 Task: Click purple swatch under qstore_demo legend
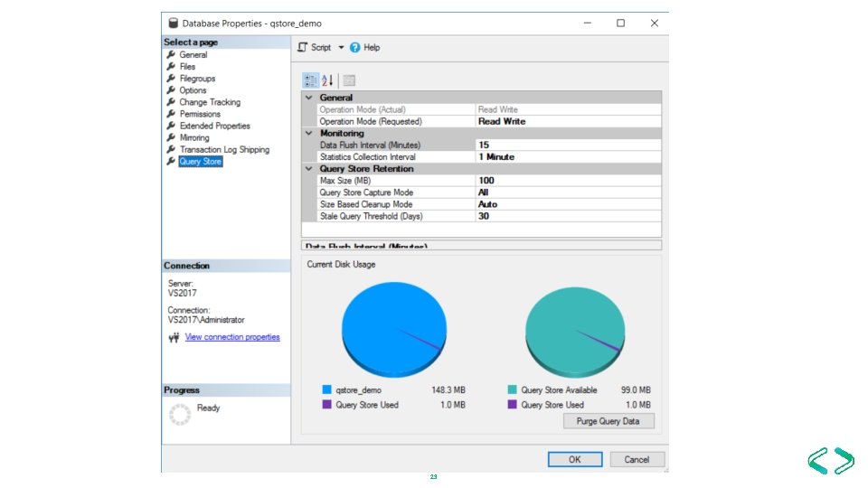click(x=326, y=405)
